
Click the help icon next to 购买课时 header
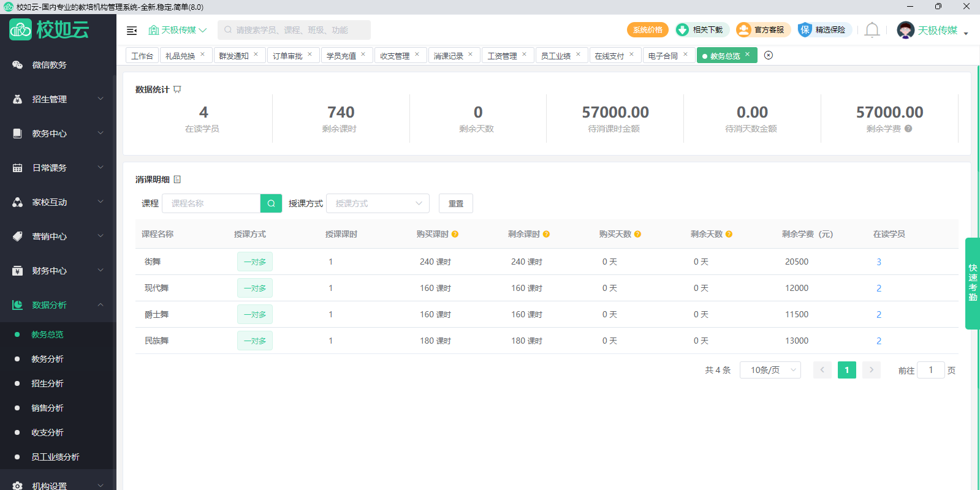[x=455, y=234]
